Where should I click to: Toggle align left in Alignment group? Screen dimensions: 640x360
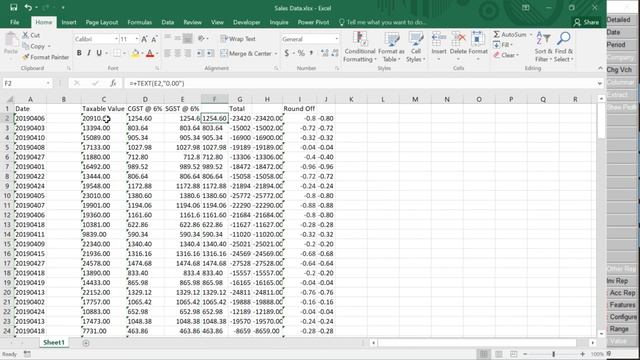click(167, 53)
